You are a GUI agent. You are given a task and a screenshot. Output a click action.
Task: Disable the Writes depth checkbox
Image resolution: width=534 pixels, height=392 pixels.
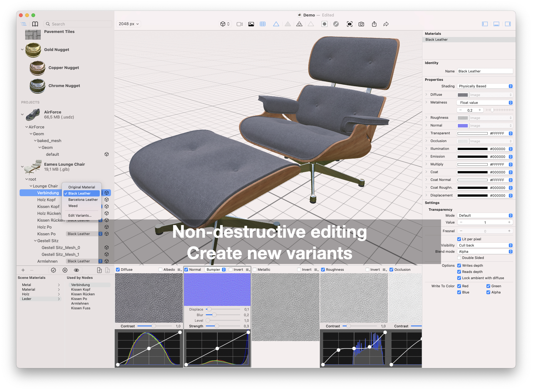tap(459, 265)
